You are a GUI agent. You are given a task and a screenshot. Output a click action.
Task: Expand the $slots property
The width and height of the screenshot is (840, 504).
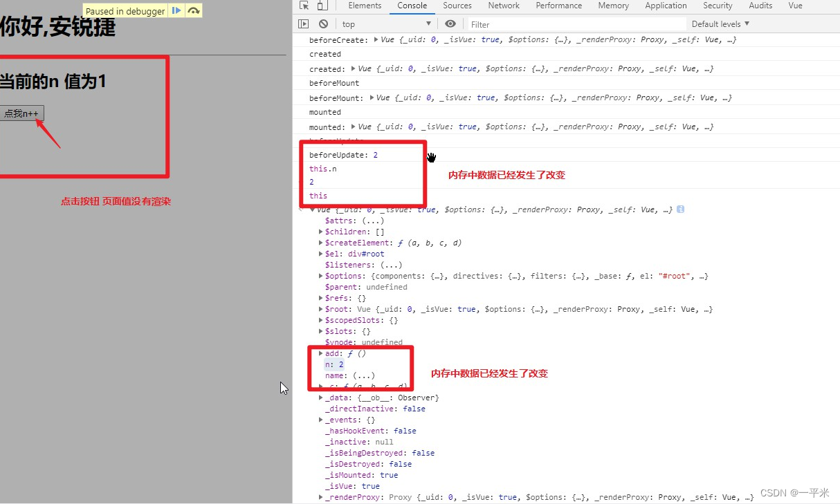pyautogui.click(x=320, y=331)
